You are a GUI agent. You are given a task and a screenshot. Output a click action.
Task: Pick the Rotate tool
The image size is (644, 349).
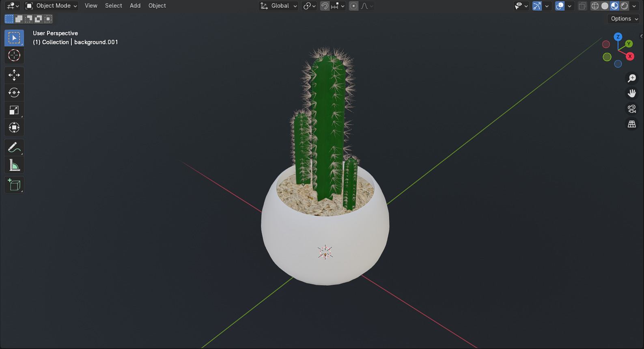tap(14, 93)
